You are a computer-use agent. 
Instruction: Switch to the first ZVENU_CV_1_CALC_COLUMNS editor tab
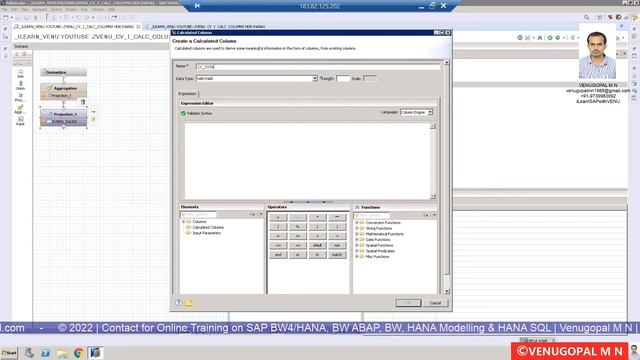[x=77, y=27]
